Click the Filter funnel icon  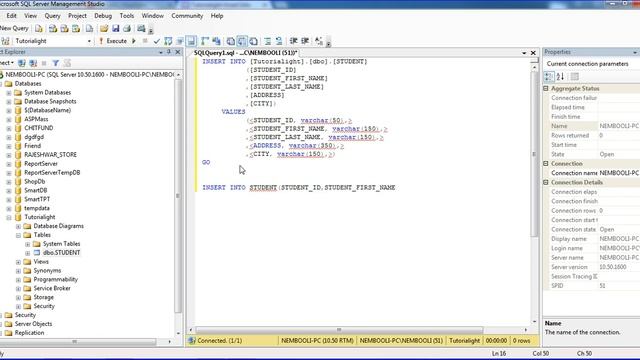(56, 63)
